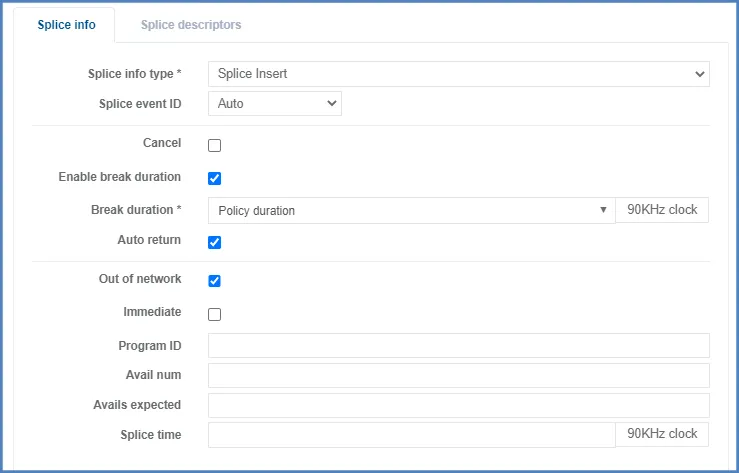Click the Splice info type label
This screenshot has width=739, height=473.
point(134,74)
